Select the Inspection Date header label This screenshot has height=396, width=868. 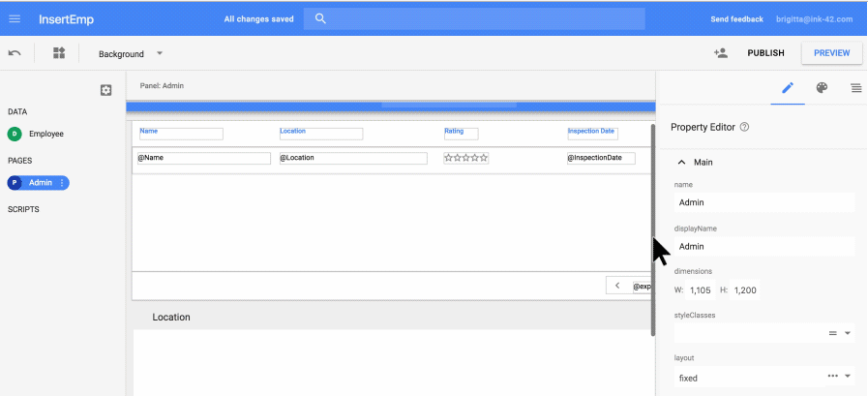pyautogui.click(x=592, y=134)
